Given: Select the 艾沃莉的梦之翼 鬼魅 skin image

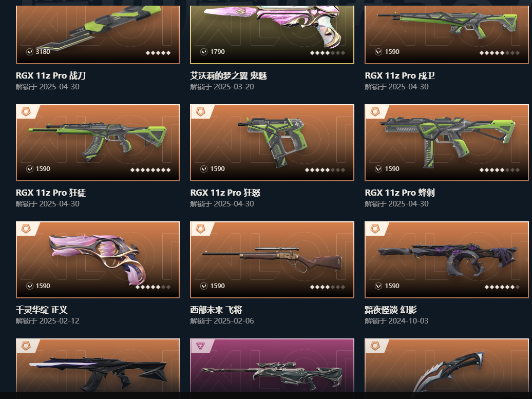Looking at the screenshot, I should pyautogui.click(x=272, y=34).
